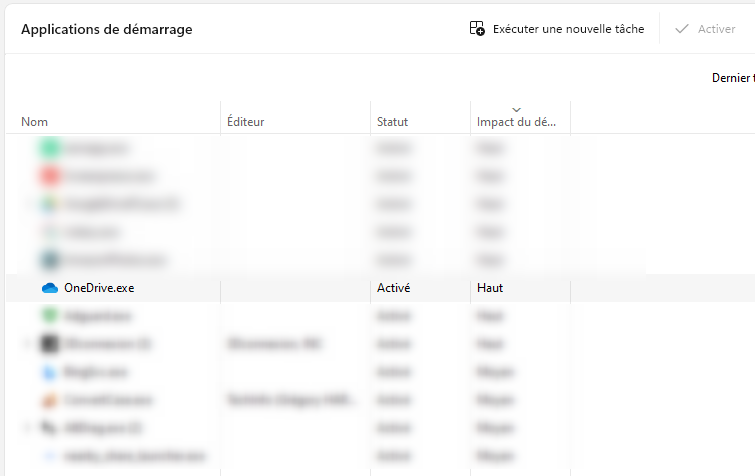This screenshot has height=476, width=755.
Task: Expand the second-to-last grouped row
Action: pos(27,428)
